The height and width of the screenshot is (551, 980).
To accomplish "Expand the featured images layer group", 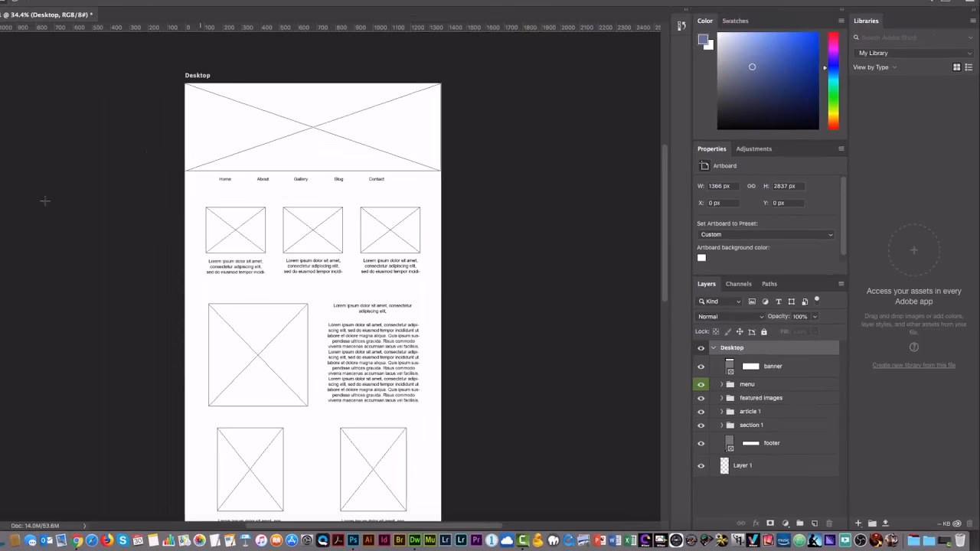I will tap(721, 397).
